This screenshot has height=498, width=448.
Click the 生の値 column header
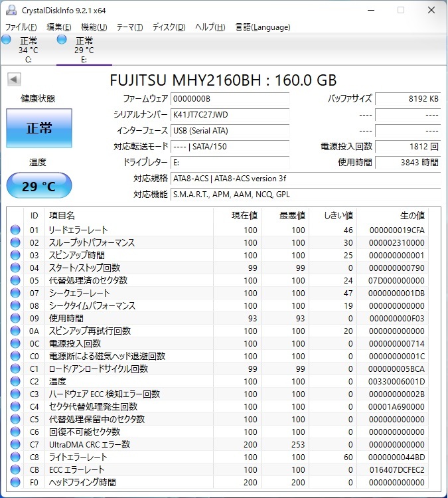pyautogui.click(x=392, y=216)
